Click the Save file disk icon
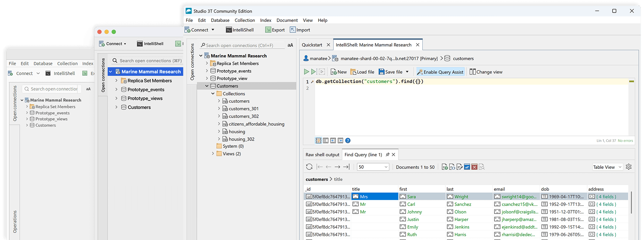Viewport: 644px width, 240px height. point(381,72)
